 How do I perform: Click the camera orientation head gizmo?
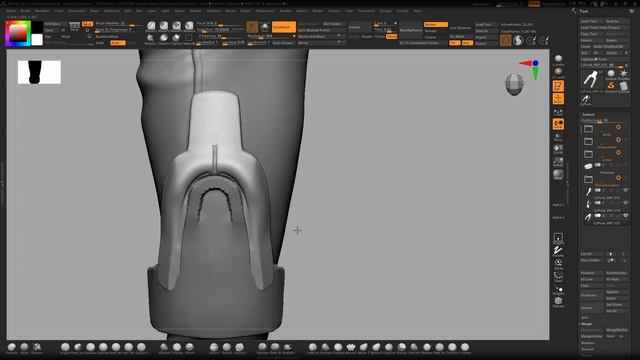514,84
